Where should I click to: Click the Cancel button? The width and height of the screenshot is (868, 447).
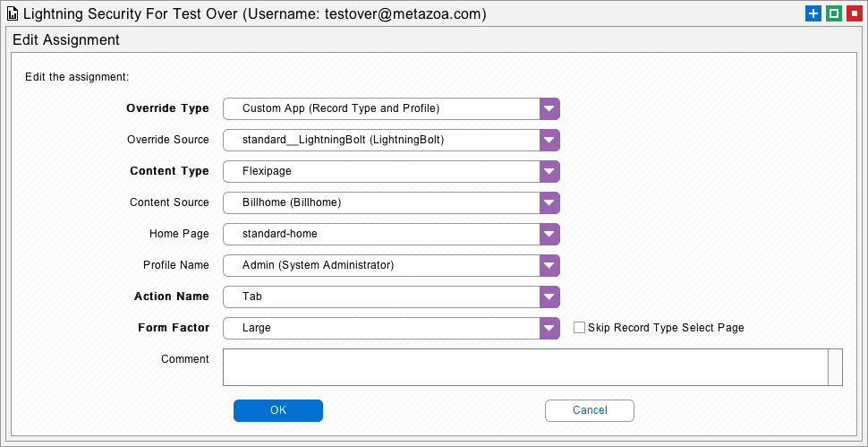590,410
